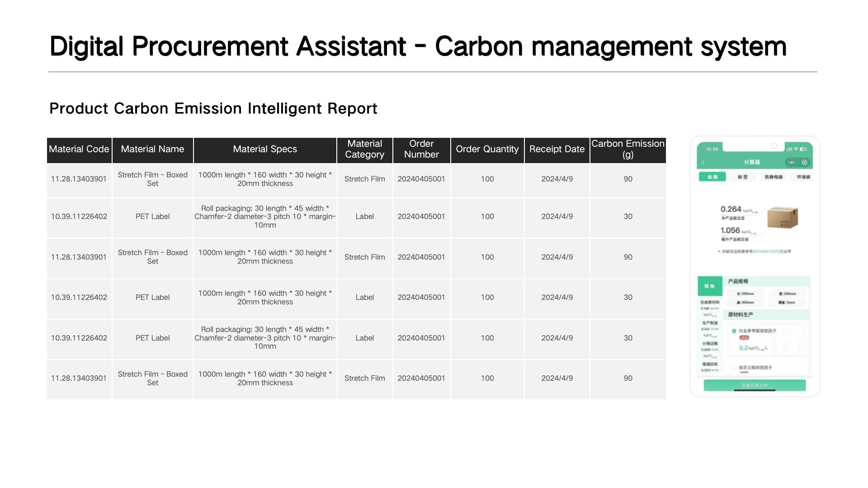Viewport: 868px width, 488px height.
Task: Click the cardboard box product image
Action: pos(783,217)
